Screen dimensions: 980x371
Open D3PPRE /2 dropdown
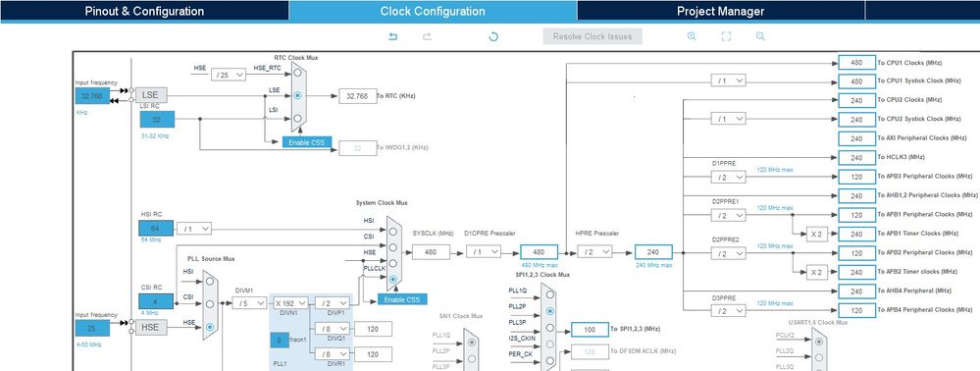[x=728, y=310]
